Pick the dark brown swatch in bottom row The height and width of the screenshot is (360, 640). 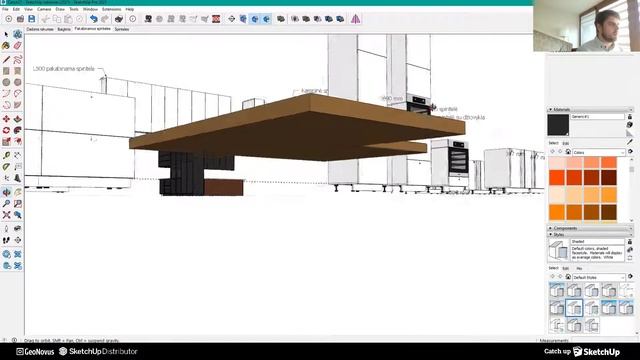coord(609,212)
